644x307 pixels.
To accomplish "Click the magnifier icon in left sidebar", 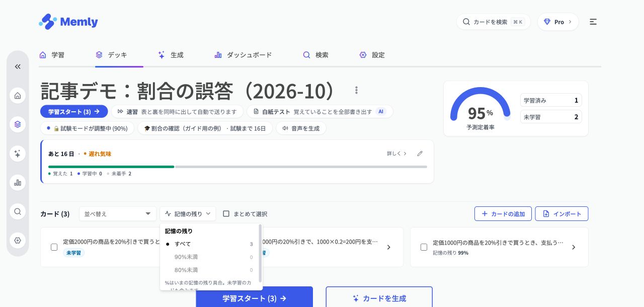I will (18, 211).
